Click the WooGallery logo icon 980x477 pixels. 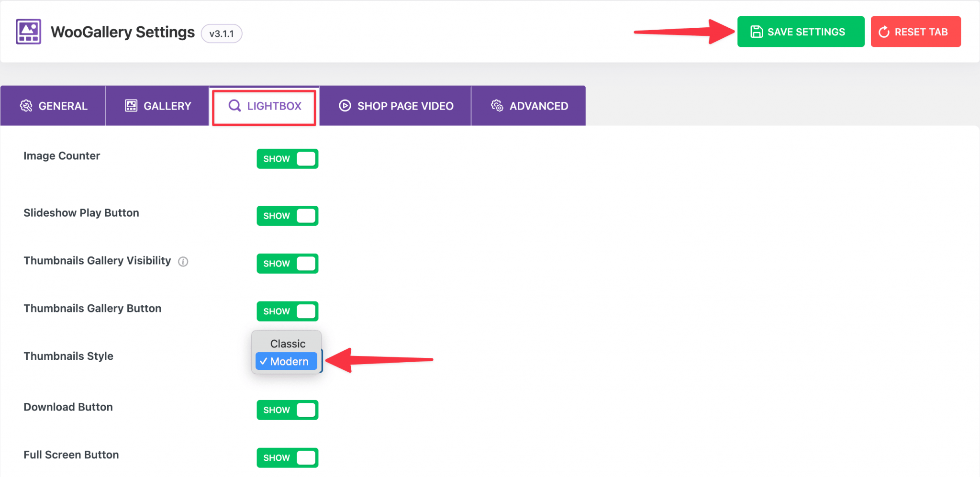click(28, 32)
